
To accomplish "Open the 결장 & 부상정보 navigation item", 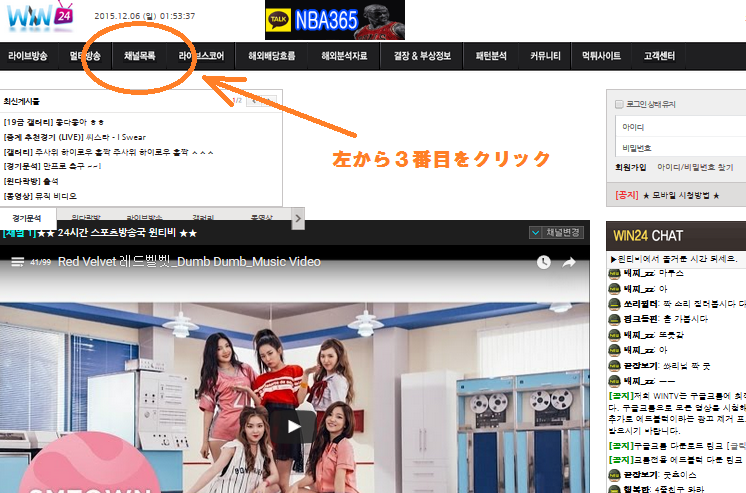I will [422, 56].
